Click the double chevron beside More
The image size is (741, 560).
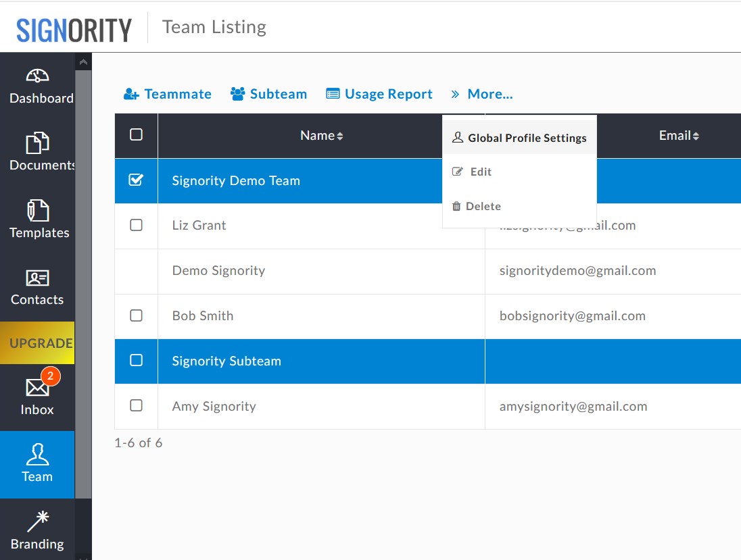tap(455, 95)
